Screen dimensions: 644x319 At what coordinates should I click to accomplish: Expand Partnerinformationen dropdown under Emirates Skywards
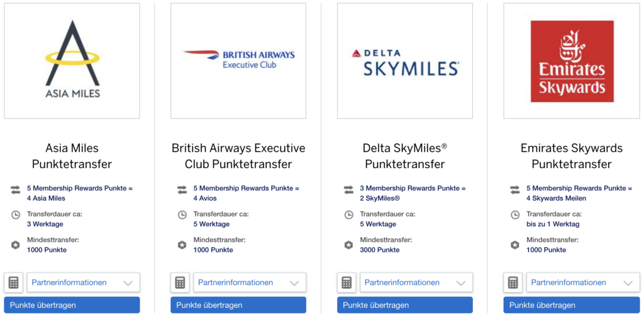click(583, 283)
